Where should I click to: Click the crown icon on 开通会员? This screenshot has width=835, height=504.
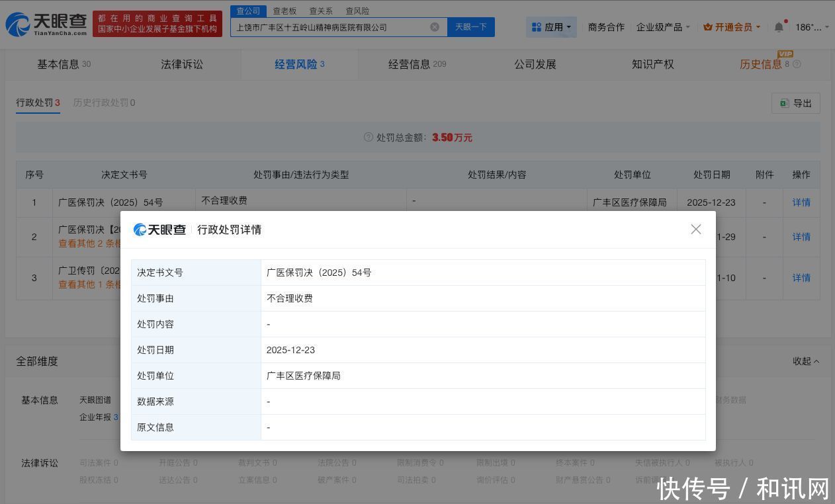[707, 27]
